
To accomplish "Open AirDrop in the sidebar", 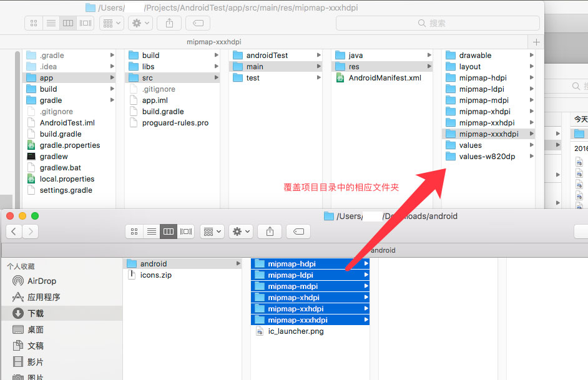I will tap(42, 281).
